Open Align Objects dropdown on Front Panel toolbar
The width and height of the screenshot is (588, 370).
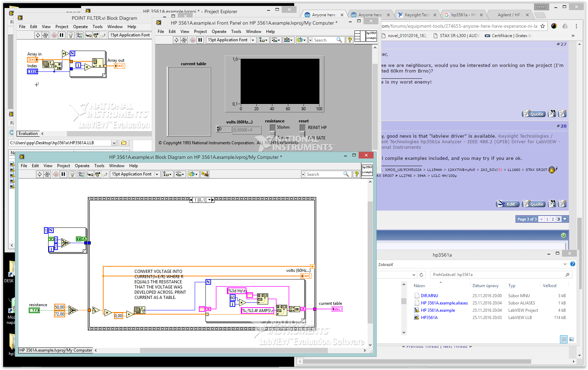264,40
